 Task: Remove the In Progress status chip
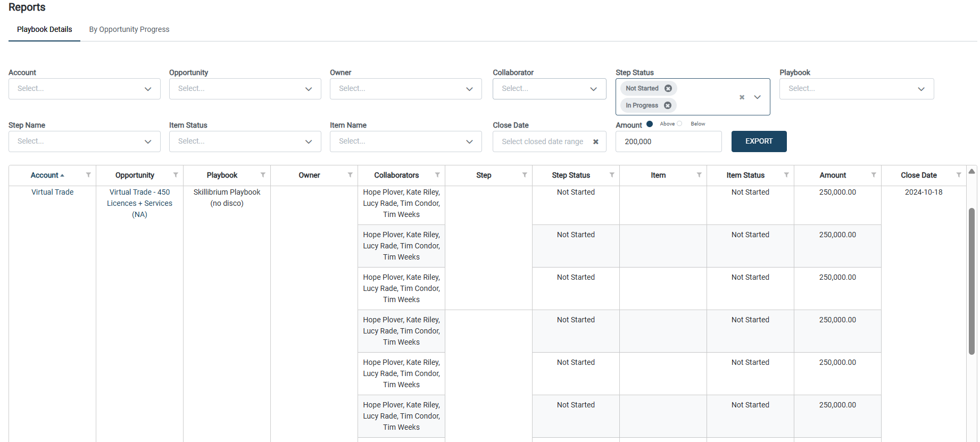pyautogui.click(x=668, y=105)
